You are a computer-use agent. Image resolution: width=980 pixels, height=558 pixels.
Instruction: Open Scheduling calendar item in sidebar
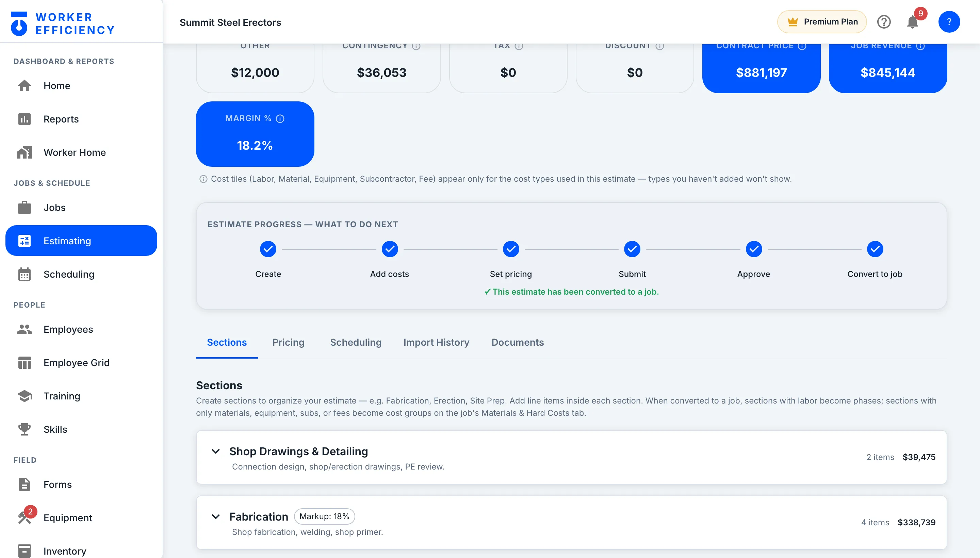[81, 274]
